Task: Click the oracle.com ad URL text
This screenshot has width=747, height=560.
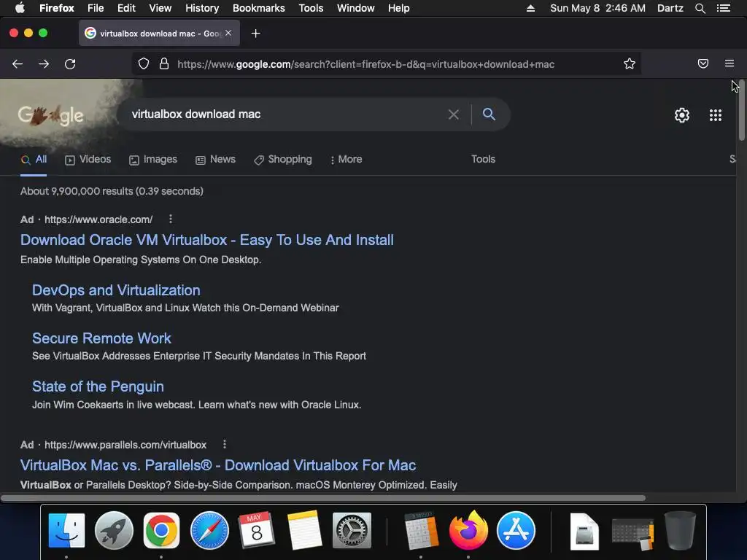Action: 98,219
